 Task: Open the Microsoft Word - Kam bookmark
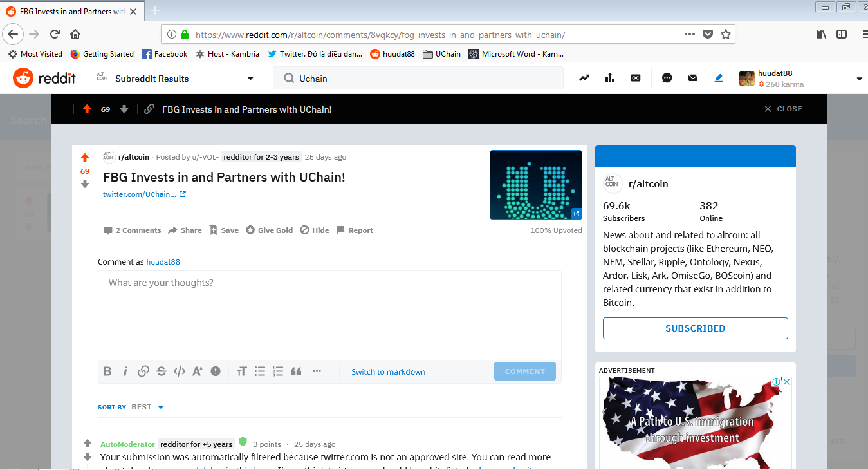click(x=516, y=54)
